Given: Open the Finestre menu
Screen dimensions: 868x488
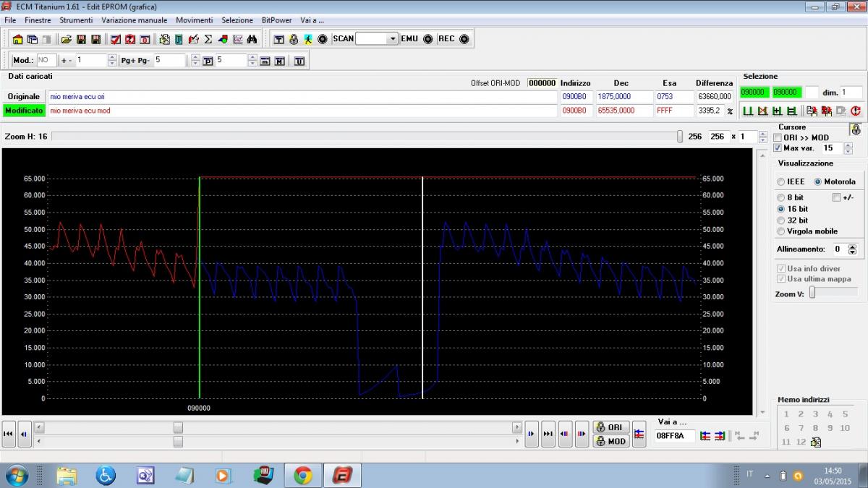Looking at the screenshot, I should click(38, 20).
